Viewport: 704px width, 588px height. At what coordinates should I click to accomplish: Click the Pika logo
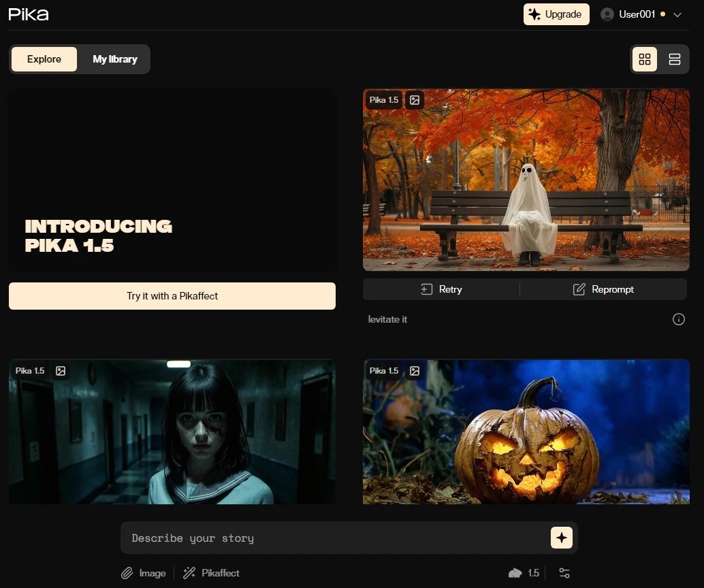pos(29,14)
